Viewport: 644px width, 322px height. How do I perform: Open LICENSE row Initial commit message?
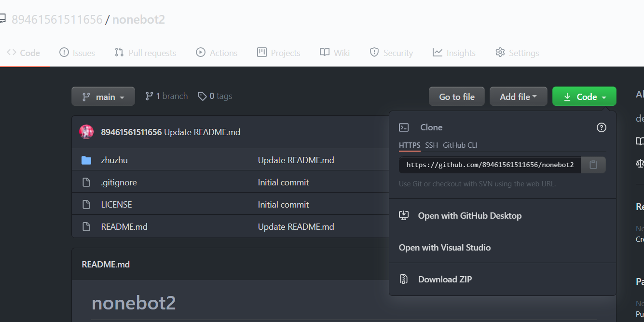pos(283,205)
